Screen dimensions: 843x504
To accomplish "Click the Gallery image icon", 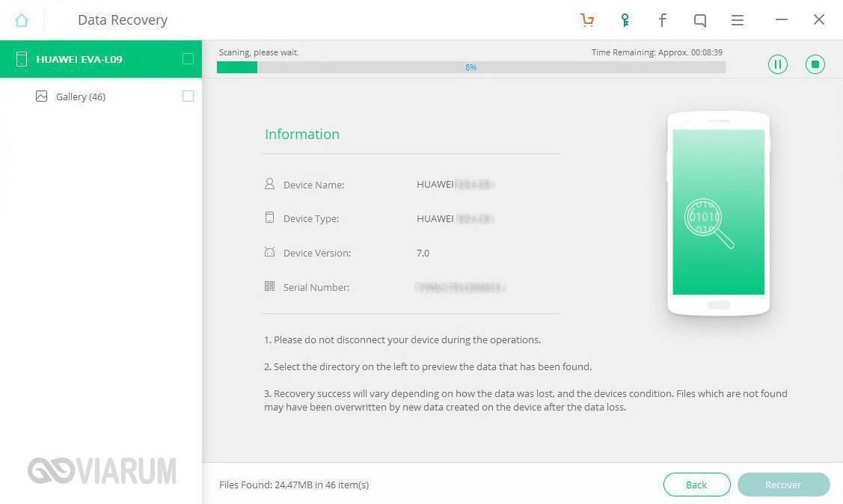I will coord(42,96).
